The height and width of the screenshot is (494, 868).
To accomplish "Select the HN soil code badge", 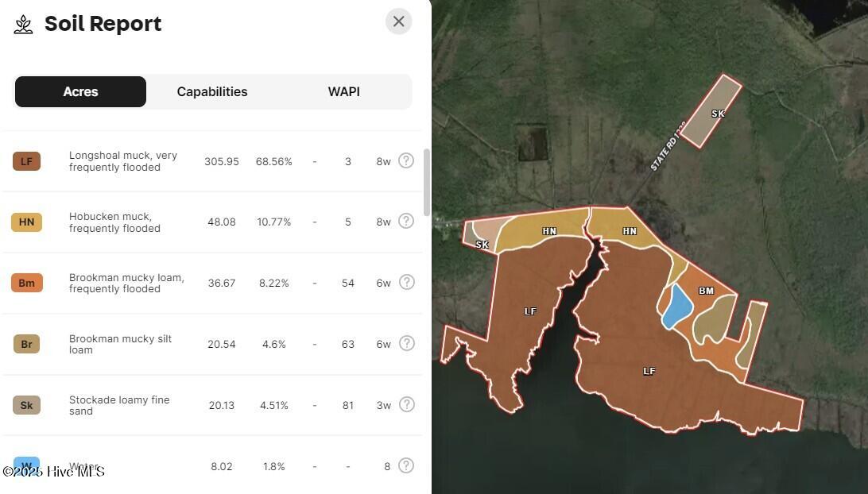I will point(26,222).
